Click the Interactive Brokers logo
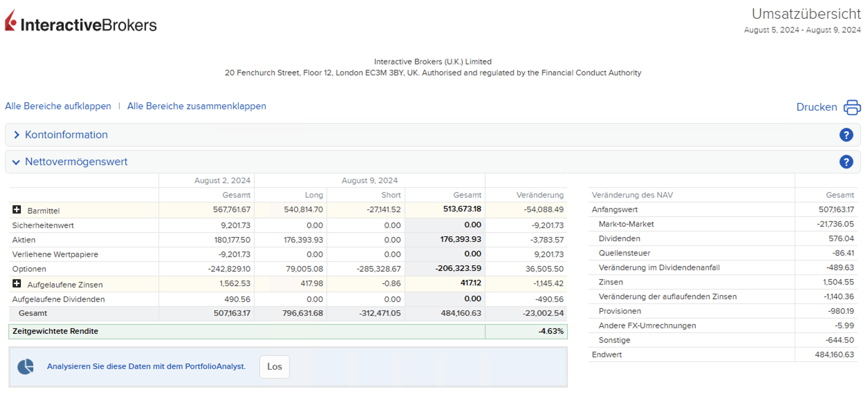 coord(81,22)
